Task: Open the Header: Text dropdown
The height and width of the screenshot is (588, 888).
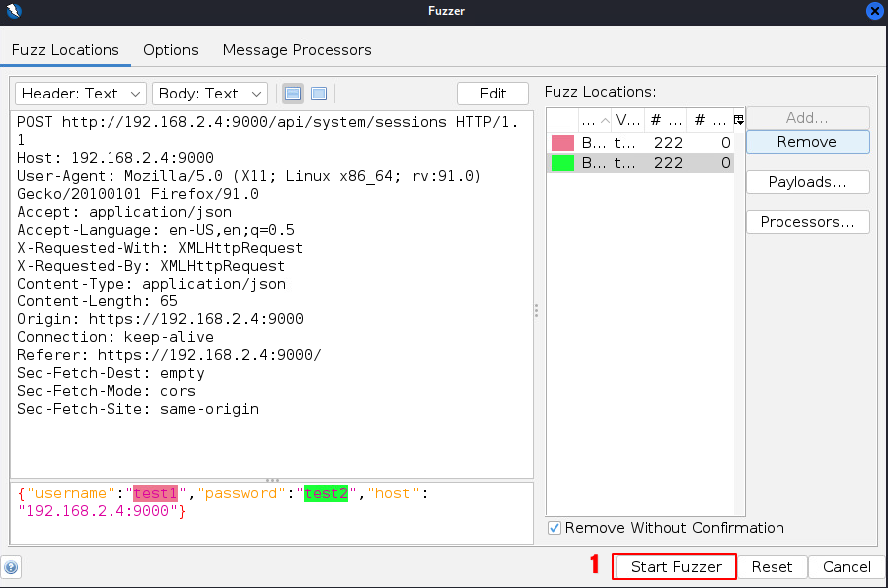Action: pyautogui.click(x=81, y=94)
